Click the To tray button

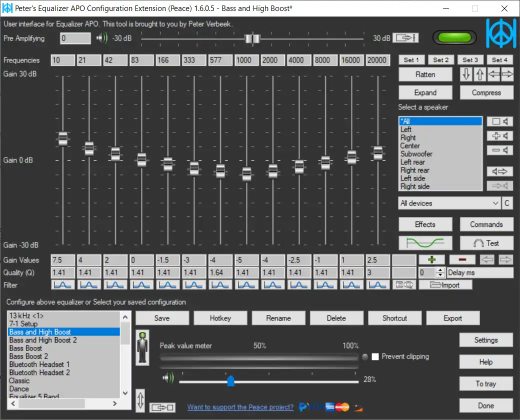(x=486, y=384)
